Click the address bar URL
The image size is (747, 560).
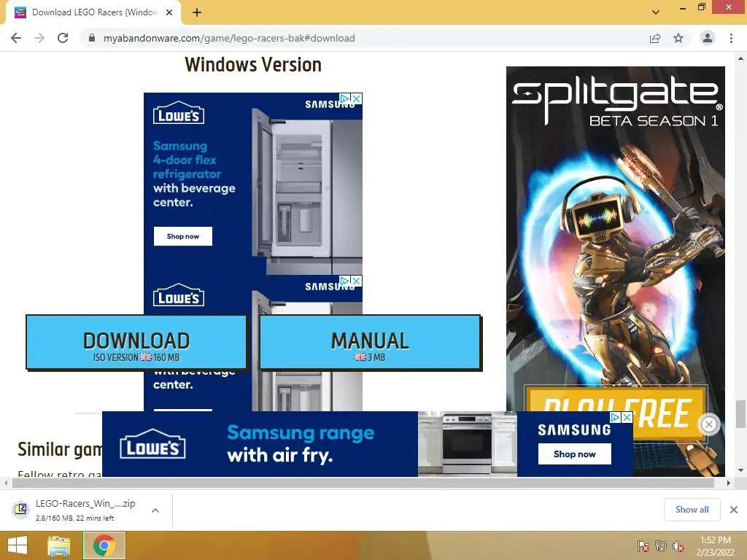[229, 38]
